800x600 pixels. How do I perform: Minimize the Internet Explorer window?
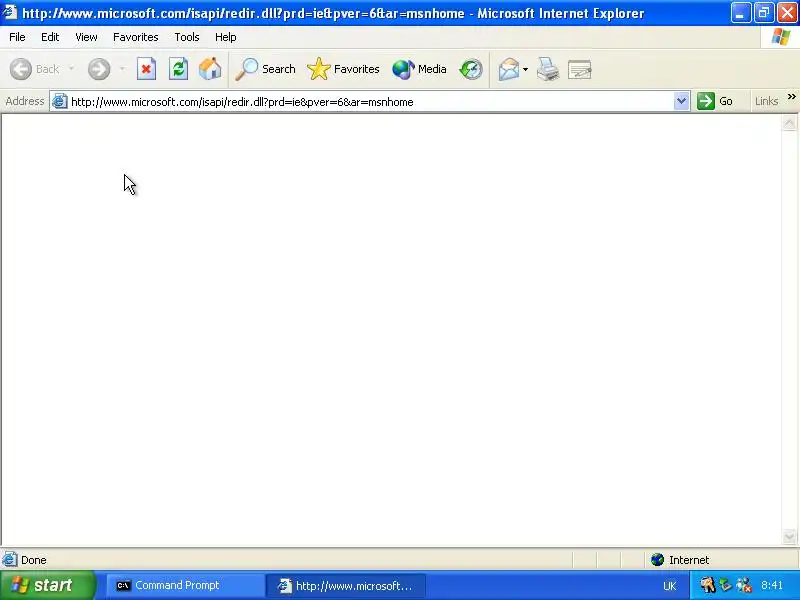tap(740, 12)
